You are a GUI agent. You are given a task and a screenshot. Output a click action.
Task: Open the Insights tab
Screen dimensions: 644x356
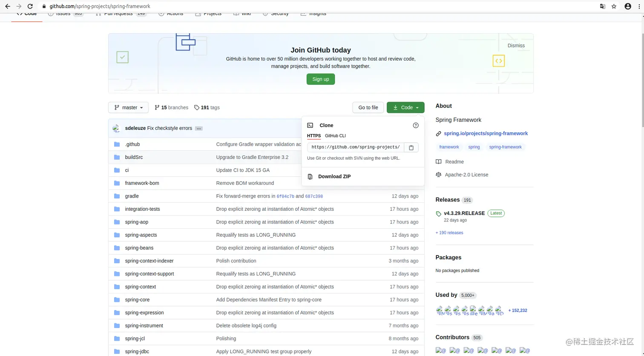(313, 14)
